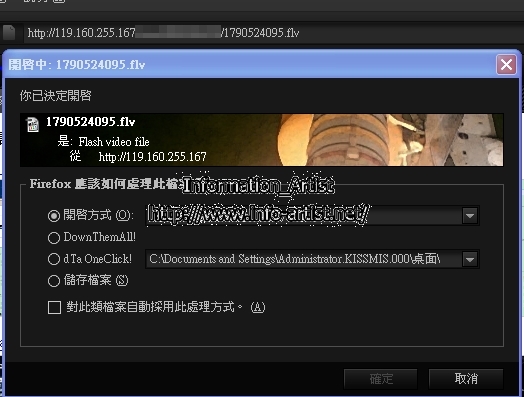Select the 儲存檔案 (S) radio button
This screenshot has height=397, width=524.
point(53,281)
